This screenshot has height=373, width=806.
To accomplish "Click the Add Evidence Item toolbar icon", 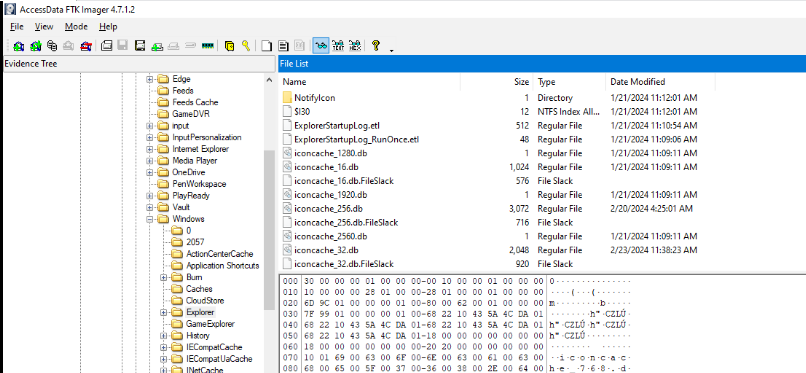I will [x=19, y=46].
